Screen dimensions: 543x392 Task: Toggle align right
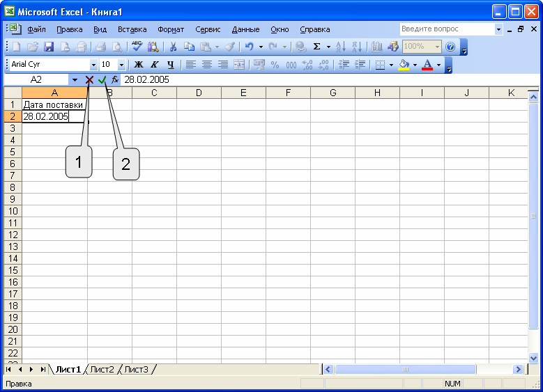[223, 65]
